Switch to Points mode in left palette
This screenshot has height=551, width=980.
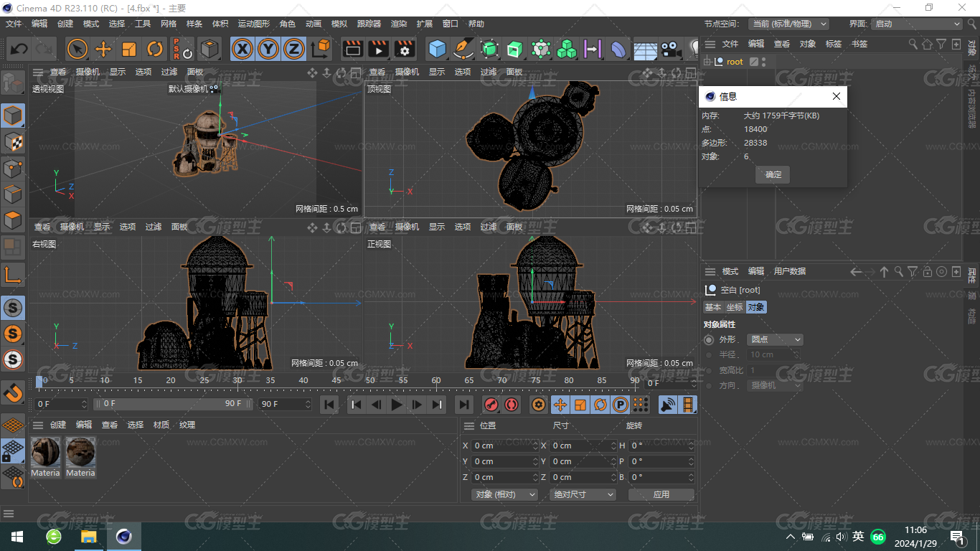coord(13,169)
